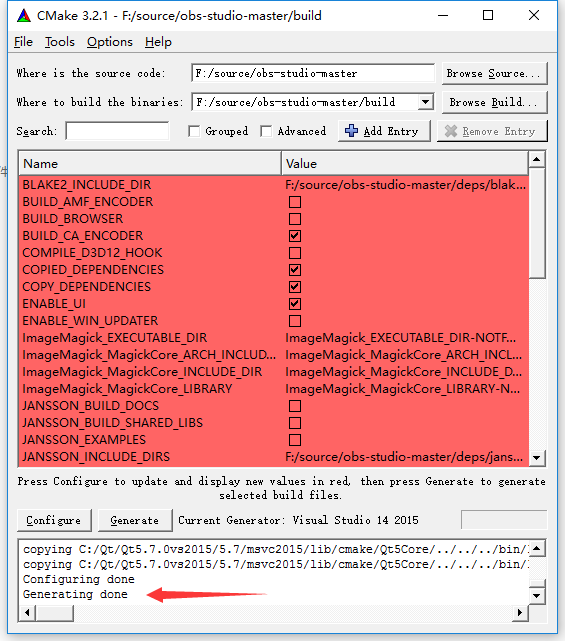Screen dimensions: 565x641
Task: Click the "Generating done" log line
Action: pyautogui.click(x=75, y=594)
